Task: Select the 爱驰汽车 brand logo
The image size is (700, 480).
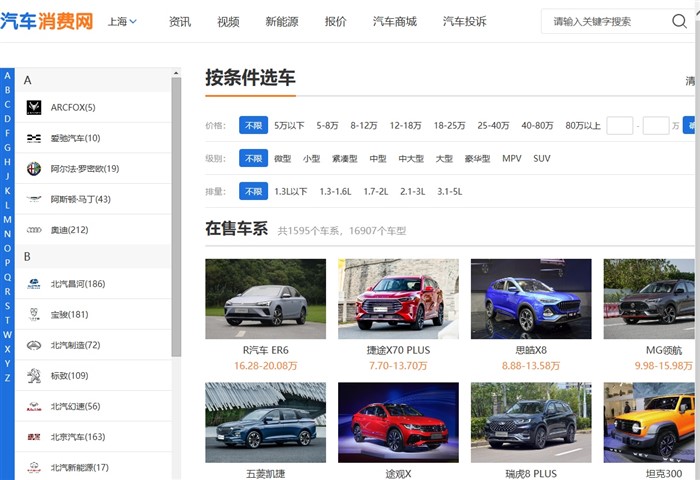Action: [x=34, y=138]
